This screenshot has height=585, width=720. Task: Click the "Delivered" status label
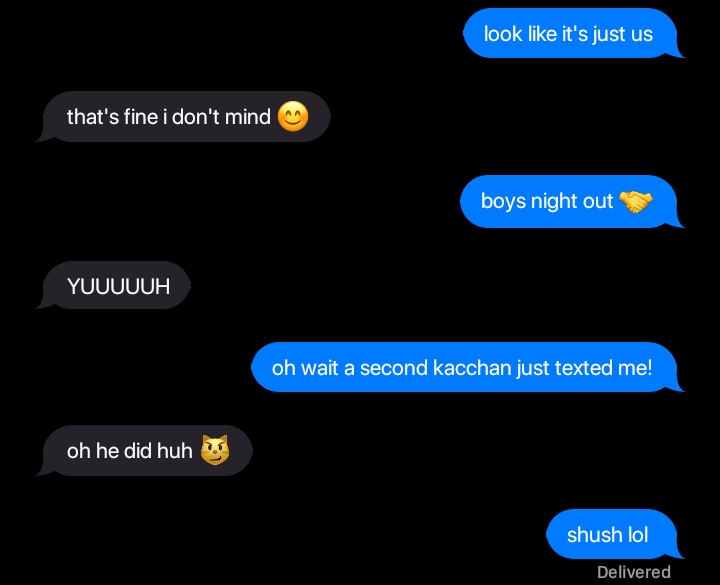[634, 572]
